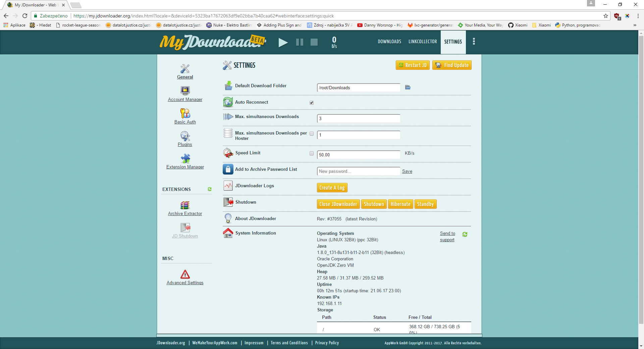The width and height of the screenshot is (644, 349).
Task: Select the Settings tab
Action: pyautogui.click(x=453, y=42)
